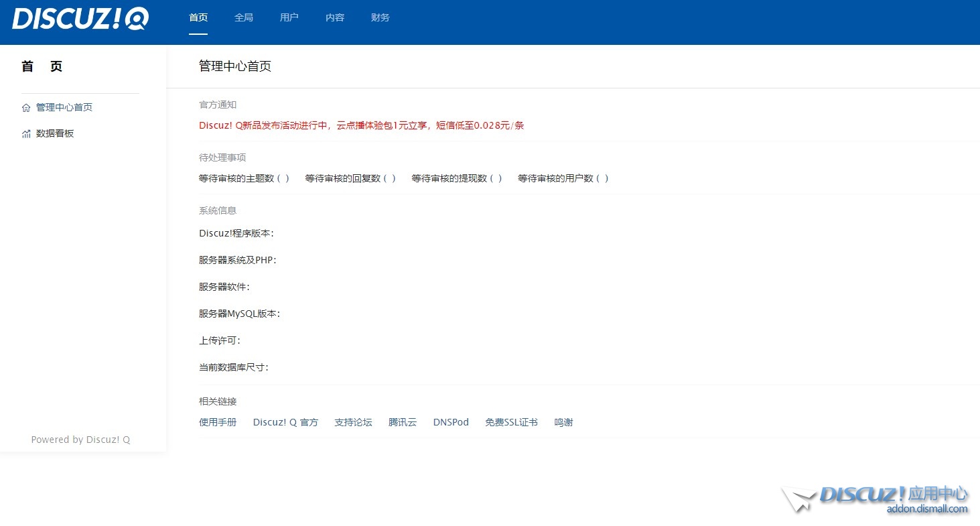Click the 等待审核的回复数 pending replies counter

tap(350, 178)
